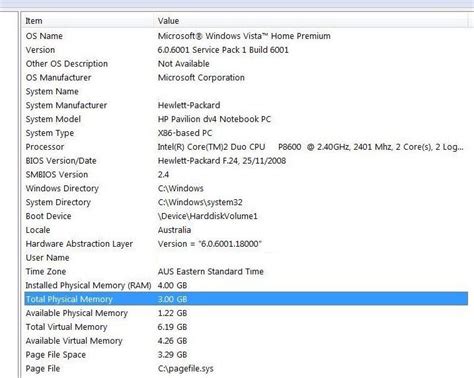Click the HP Pavilion dv4 Notebook PC value
The image size is (474, 378).
[x=214, y=119]
